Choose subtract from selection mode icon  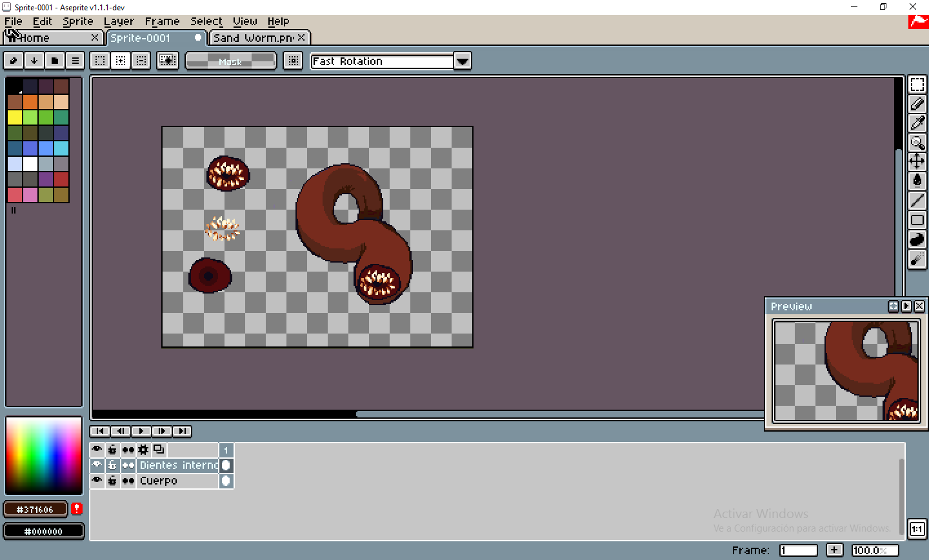(141, 61)
